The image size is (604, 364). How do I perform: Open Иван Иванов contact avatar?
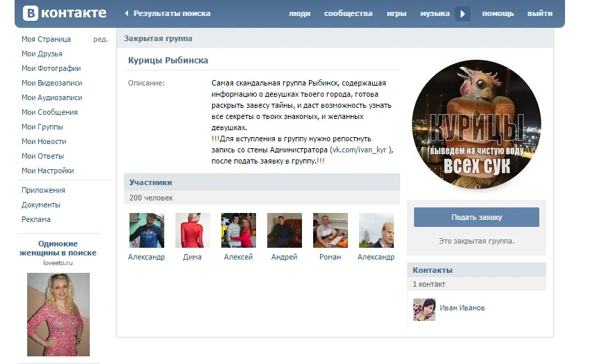(x=424, y=309)
